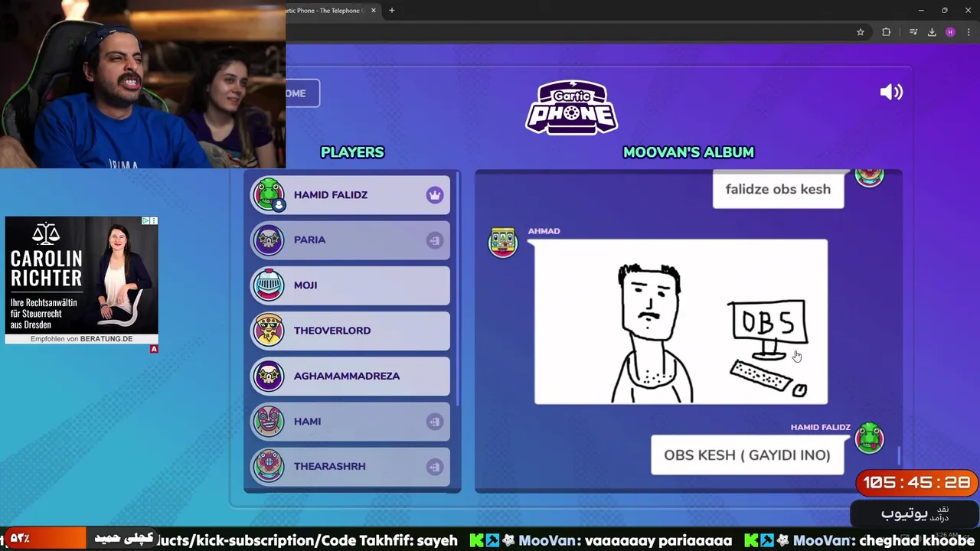Kick PARIA using the exit icon
The image size is (980, 551).
click(x=435, y=240)
